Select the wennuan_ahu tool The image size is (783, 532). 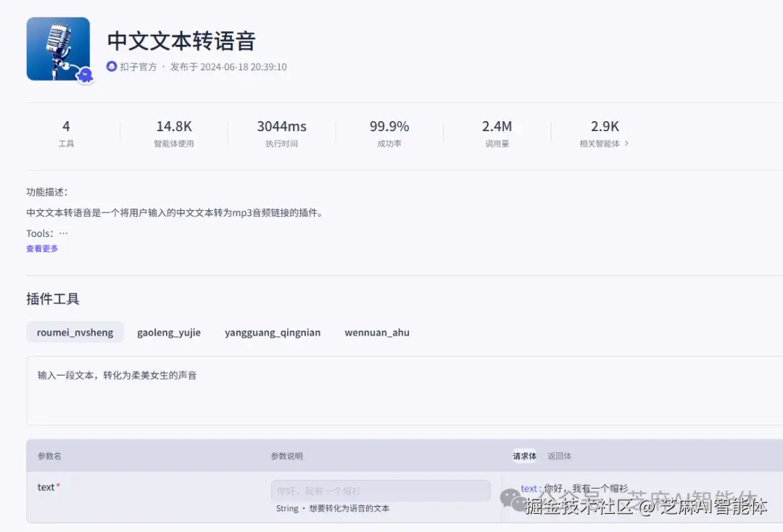(x=377, y=332)
